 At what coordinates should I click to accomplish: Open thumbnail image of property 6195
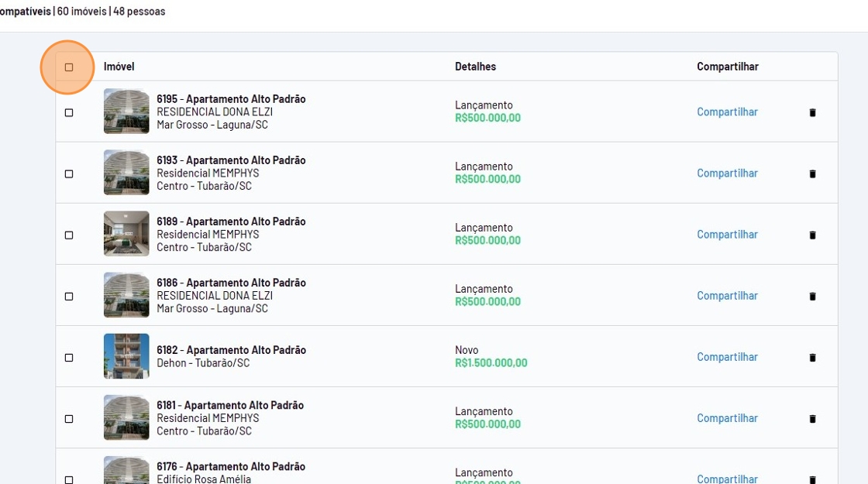click(x=126, y=112)
